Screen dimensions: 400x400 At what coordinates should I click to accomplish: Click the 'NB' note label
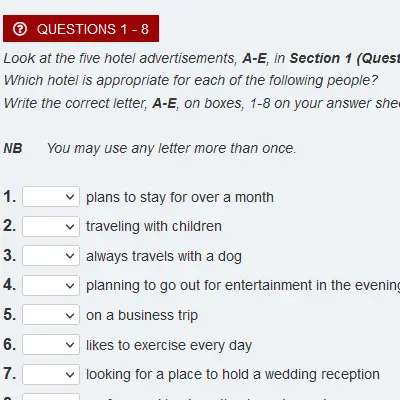point(13,148)
